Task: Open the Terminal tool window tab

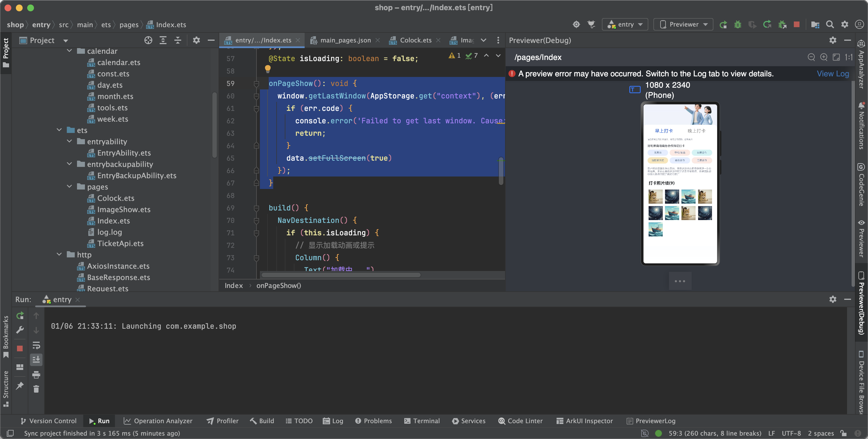Action: tap(422, 421)
